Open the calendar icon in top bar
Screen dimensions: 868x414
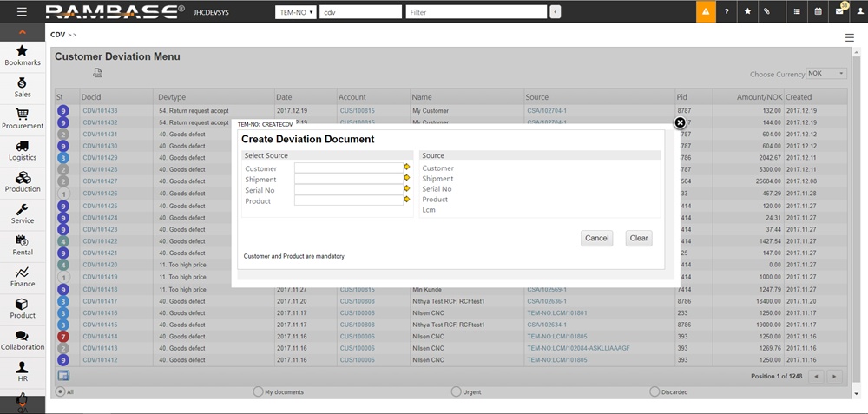tap(819, 12)
